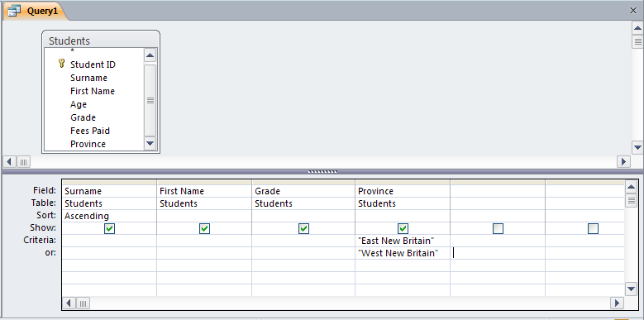Uncheck Show box for Grade column
Screen dimensions: 644x320
point(303,228)
